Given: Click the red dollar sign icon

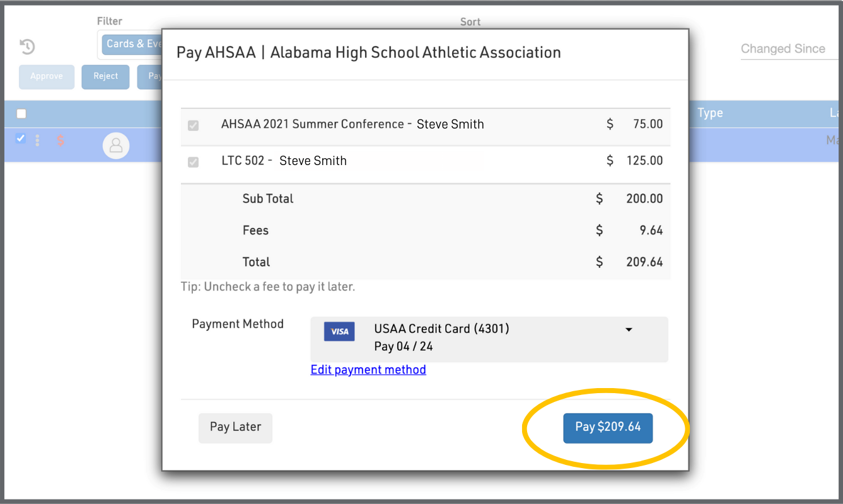Looking at the screenshot, I should pyautogui.click(x=61, y=140).
